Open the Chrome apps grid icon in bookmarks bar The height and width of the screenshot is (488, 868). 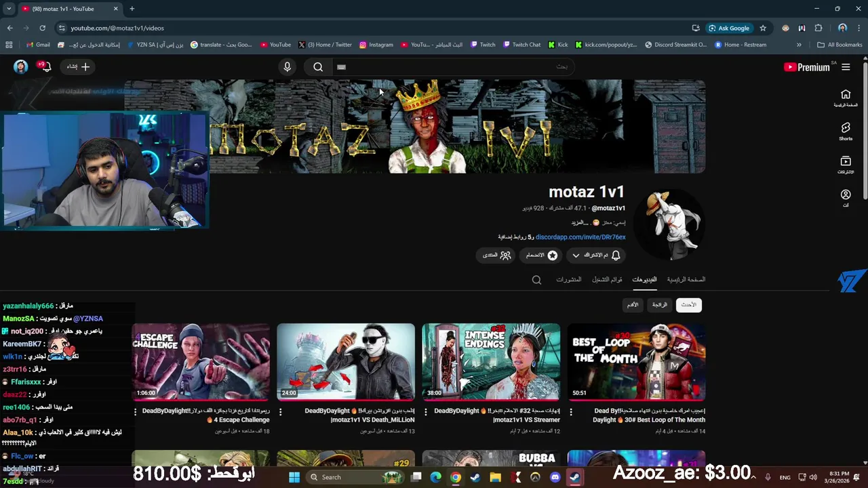9,45
